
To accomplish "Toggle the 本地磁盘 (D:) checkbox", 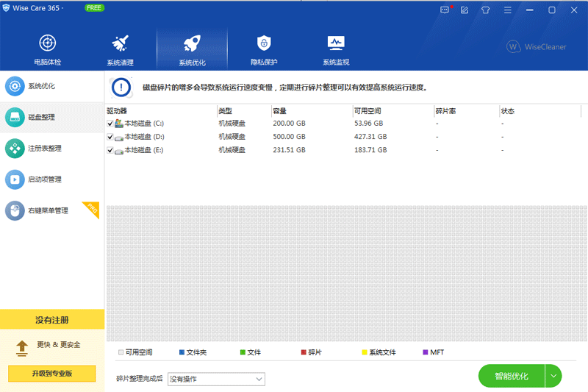I will click(110, 137).
